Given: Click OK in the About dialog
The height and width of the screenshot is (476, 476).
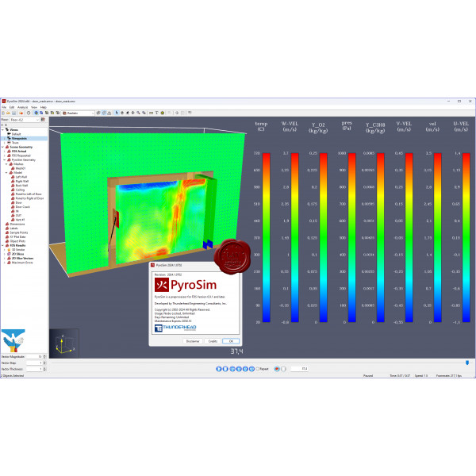Looking at the screenshot, I should tap(231, 341).
